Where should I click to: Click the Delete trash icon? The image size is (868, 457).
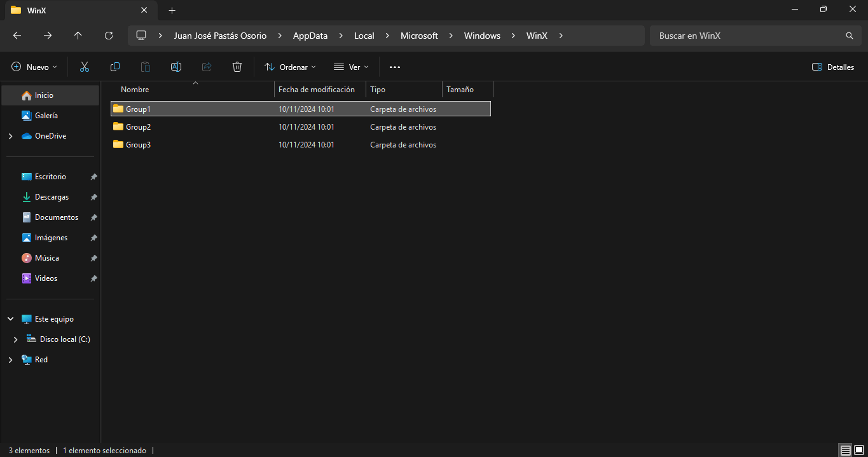237,67
